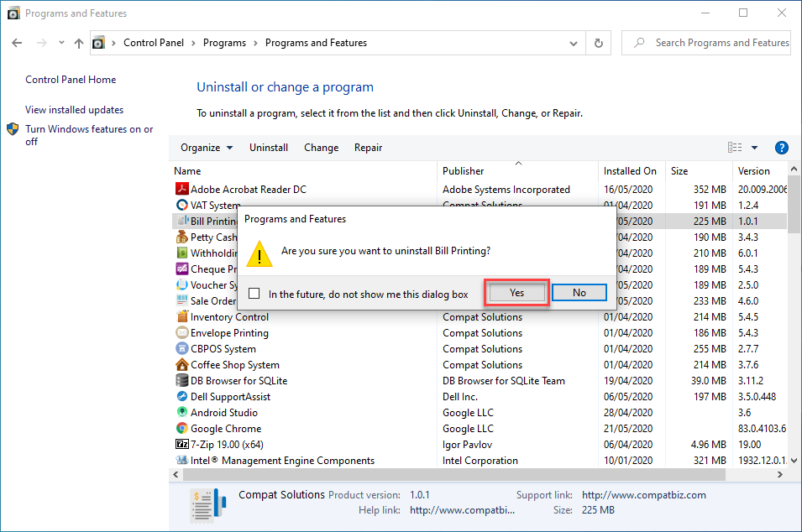Sort by the Installed On column header
This screenshot has height=532, width=802.
click(x=632, y=170)
